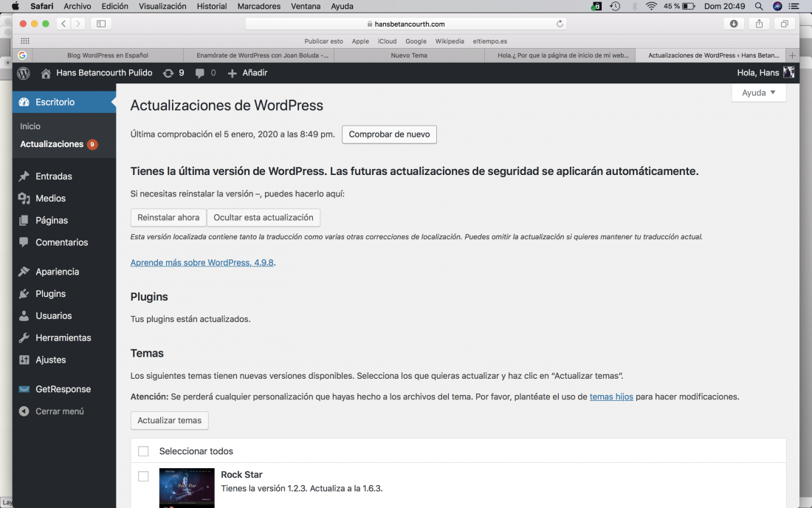
Task: Open new tab with plus button
Action: coord(792,55)
